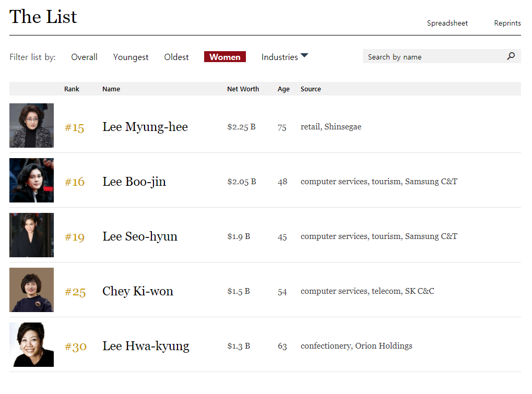Open Lee Seo-hyun's profile name link
This screenshot has width=532, height=394.
pos(140,237)
